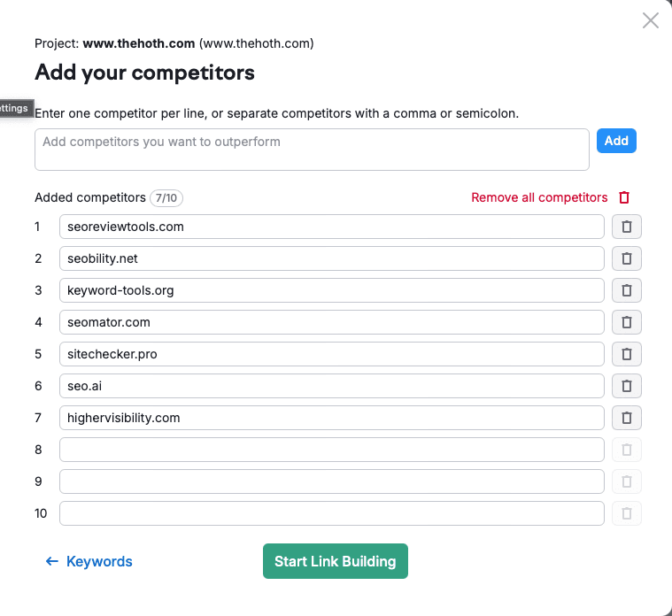This screenshot has height=616, width=672.
Task: Edit the highervisibility.com input field
Action: coord(332,418)
